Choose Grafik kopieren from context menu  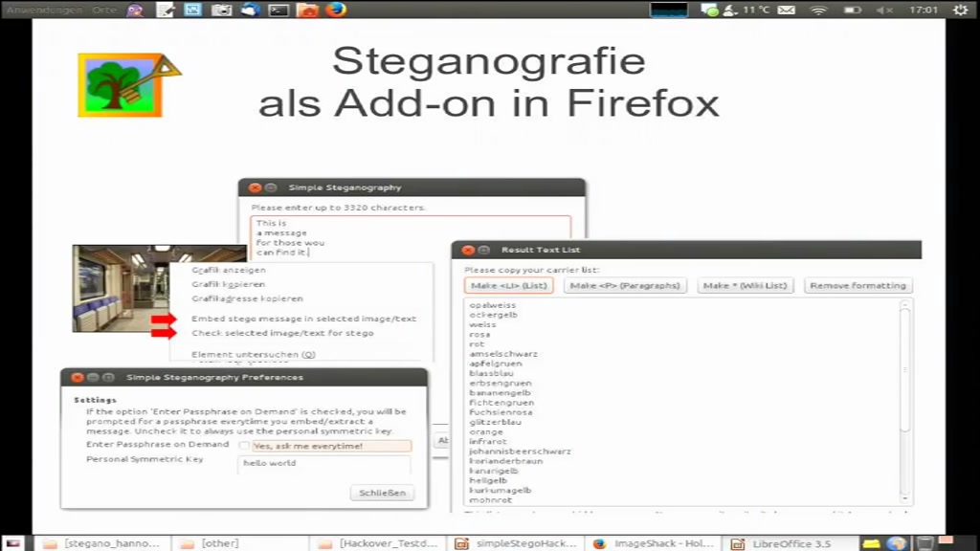pos(228,284)
